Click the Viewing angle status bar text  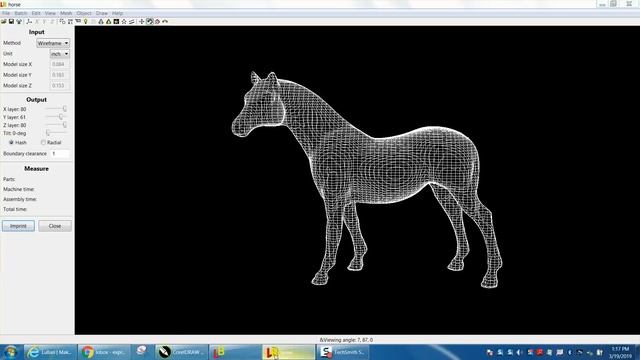pyautogui.click(x=346, y=340)
